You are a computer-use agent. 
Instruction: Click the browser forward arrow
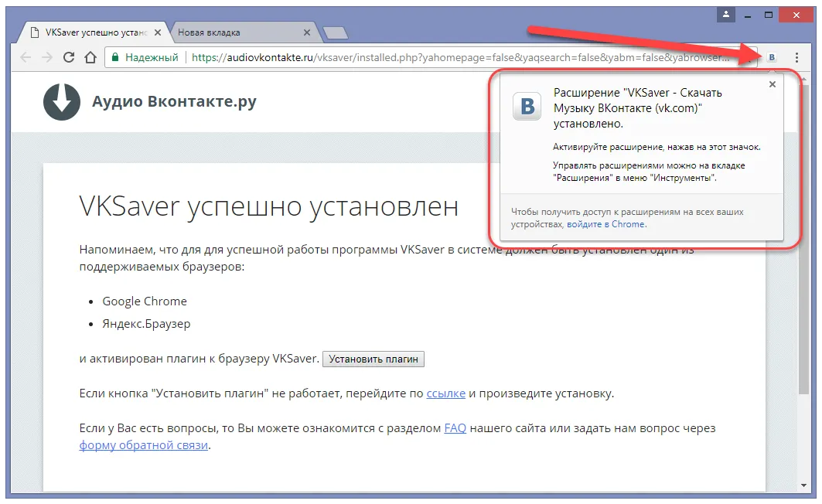click(x=47, y=57)
